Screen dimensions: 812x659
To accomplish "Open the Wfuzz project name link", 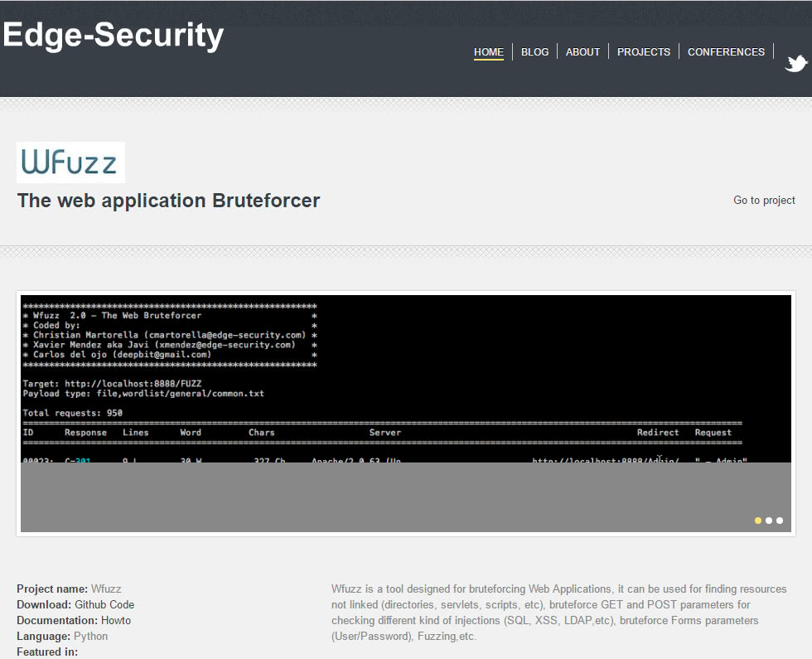I will tap(106, 589).
